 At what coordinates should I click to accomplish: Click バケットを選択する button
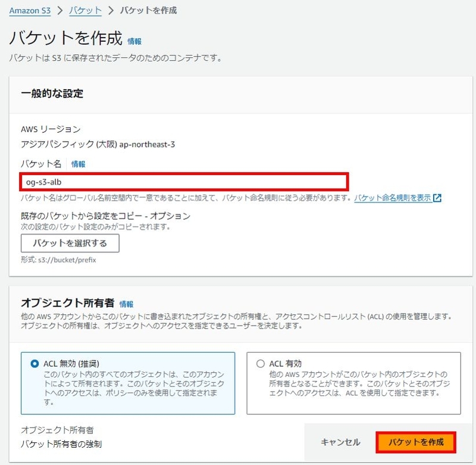tap(70, 243)
